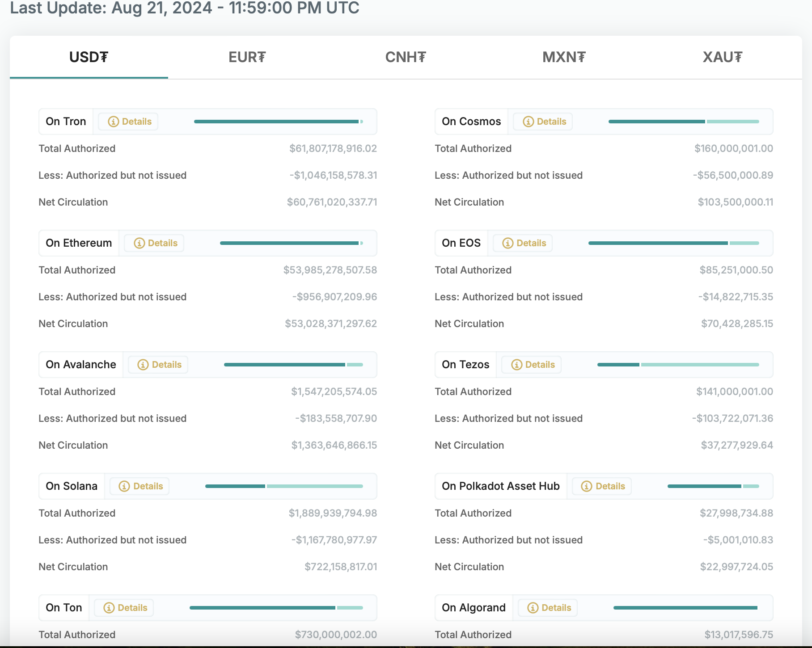Open the XAU₮ tab

pyautogui.click(x=723, y=57)
